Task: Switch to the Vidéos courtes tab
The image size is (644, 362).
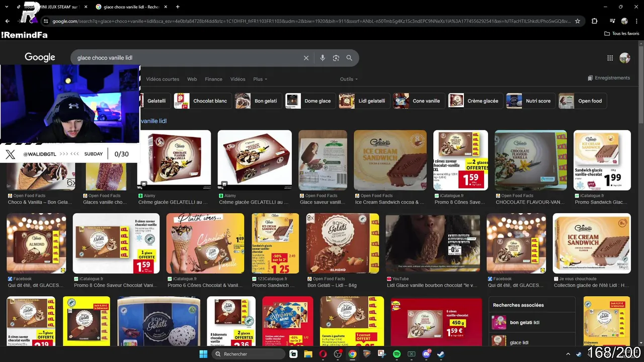Action: [163, 79]
